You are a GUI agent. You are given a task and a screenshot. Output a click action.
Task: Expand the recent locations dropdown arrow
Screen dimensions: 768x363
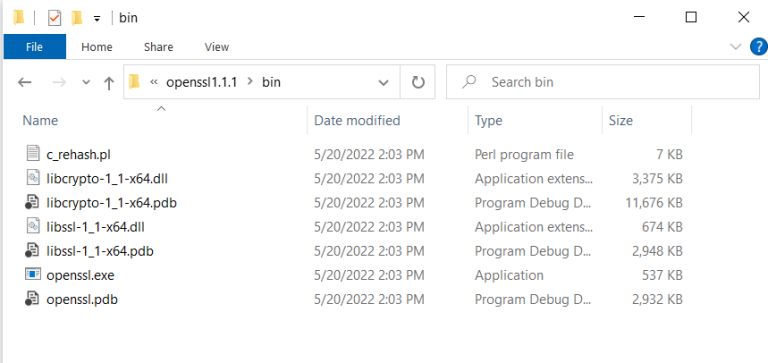tap(86, 82)
